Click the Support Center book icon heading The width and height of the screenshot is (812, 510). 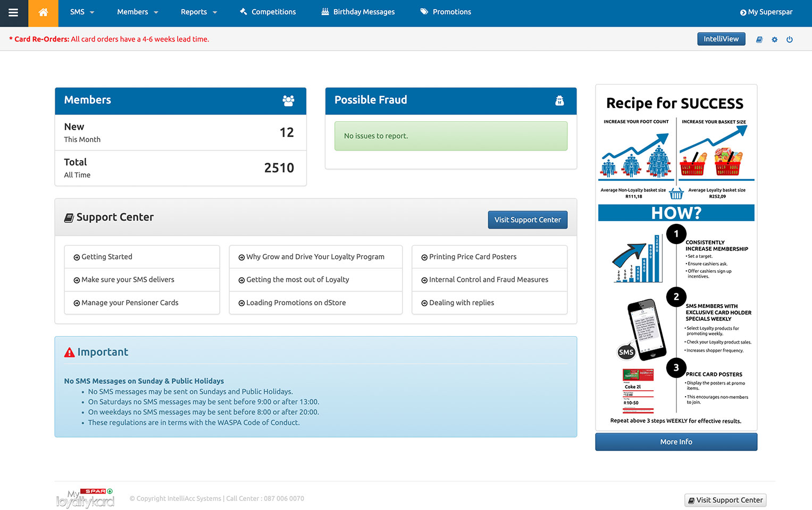tap(69, 218)
